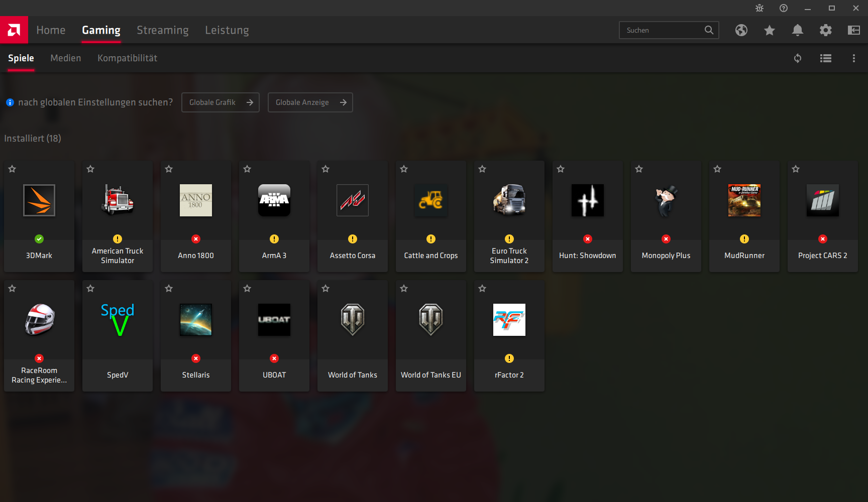This screenshot has width=868, height=502.
Task: Open Cattle and Crops game icon
Action: pos(431,200)
